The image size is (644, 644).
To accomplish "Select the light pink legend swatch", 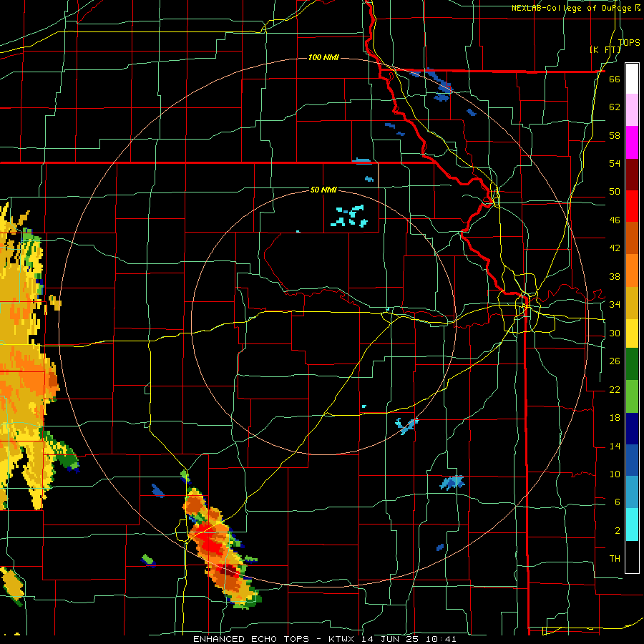I will [632, 110].
